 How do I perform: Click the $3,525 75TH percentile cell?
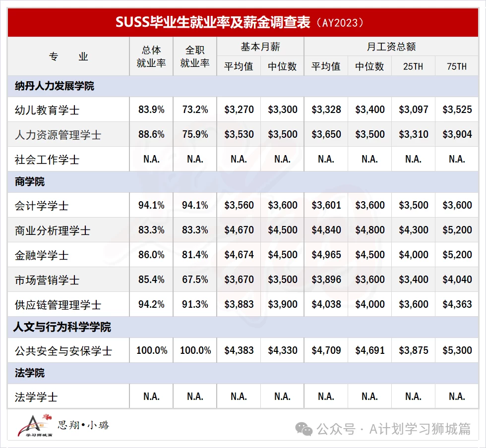coord(457,110)
